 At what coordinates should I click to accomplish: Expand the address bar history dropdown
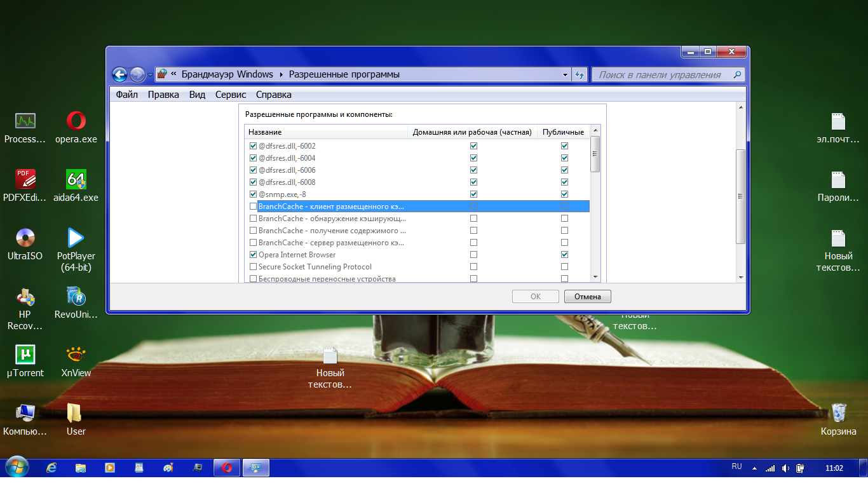pos(565,74)
